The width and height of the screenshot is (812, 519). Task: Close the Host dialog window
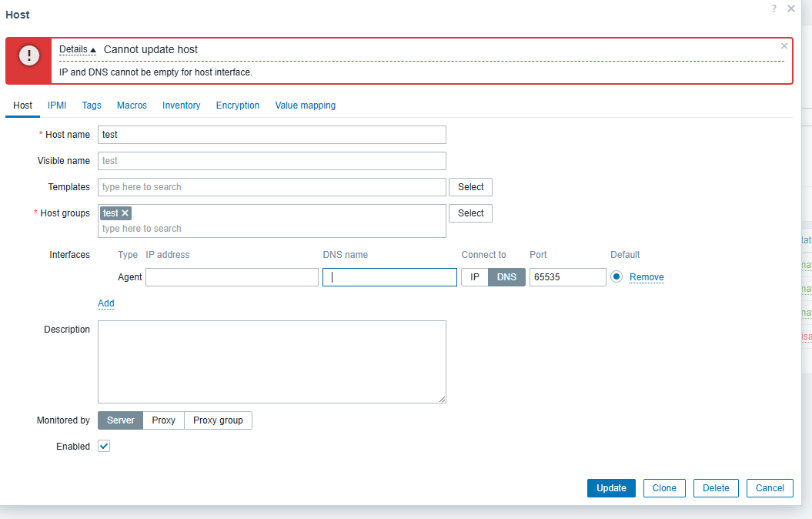click(791, 8)
